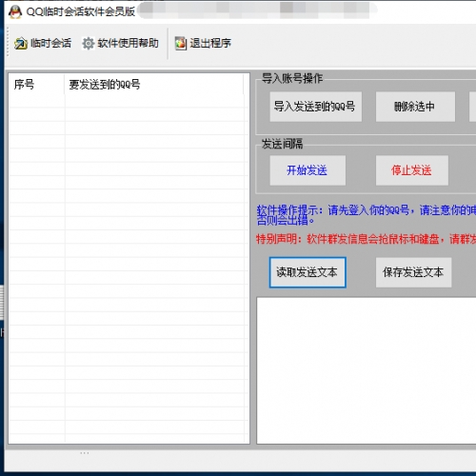This screenshot has width=476, height=476.
Task: Click the blue 软件操作提示 hint text
Action: pyautogui.click(x=367, y=215)
